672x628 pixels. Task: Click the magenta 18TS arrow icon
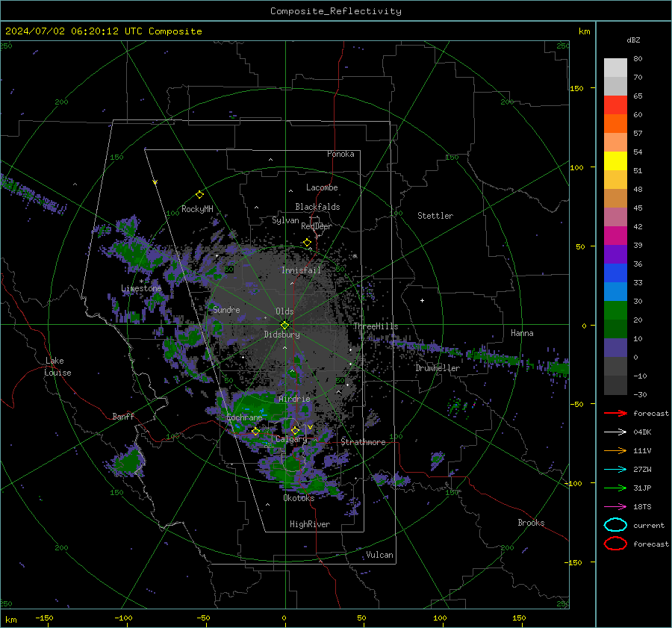click(x=615, y=507)
